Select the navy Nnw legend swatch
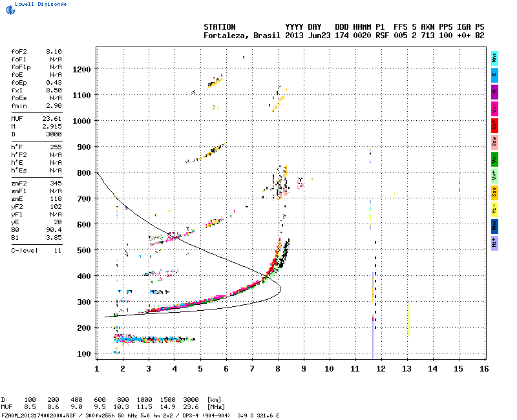This screenshot has width=517, height=420. (494, 227)
